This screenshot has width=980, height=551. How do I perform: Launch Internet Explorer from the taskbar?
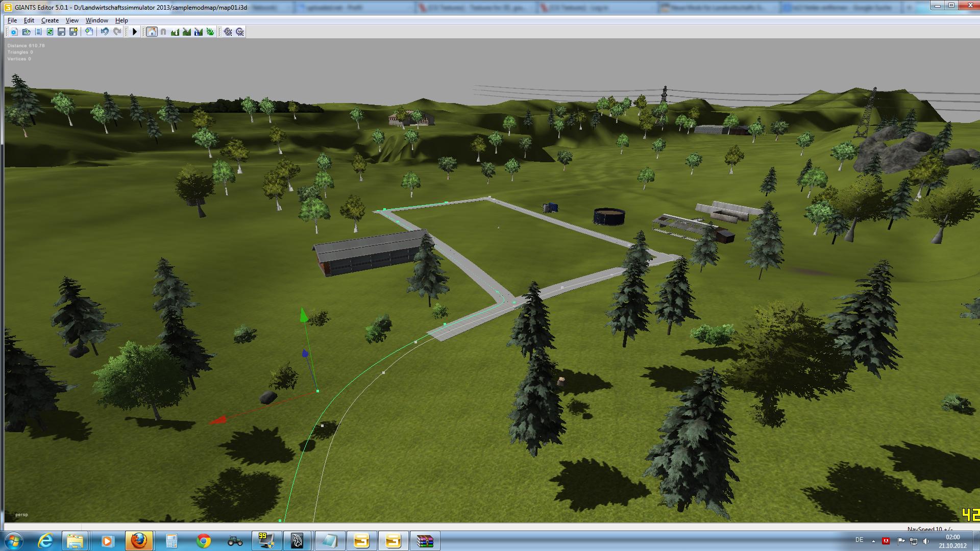coord(45,541)
